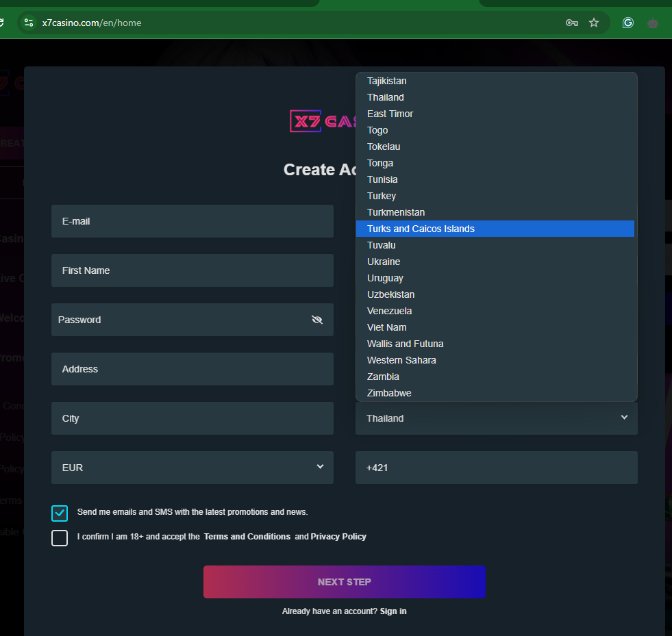Click the browser address bar URL
This screenshot has width=672, height=636.
coord(92,23)
